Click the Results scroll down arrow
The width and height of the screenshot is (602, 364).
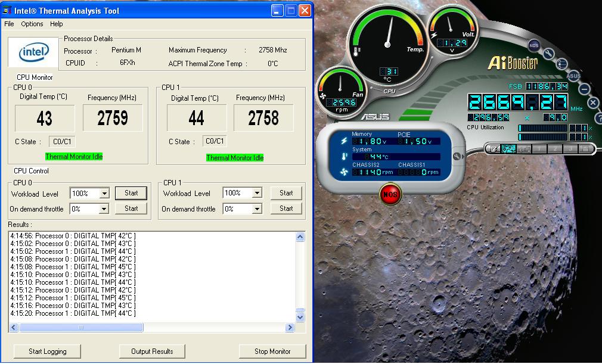(x=300, y=317)
